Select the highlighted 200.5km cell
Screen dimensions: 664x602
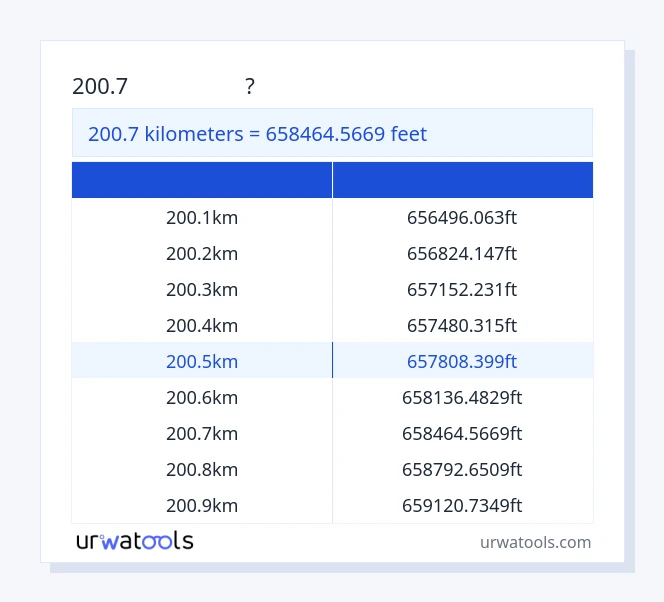click(x=202, y=361)
